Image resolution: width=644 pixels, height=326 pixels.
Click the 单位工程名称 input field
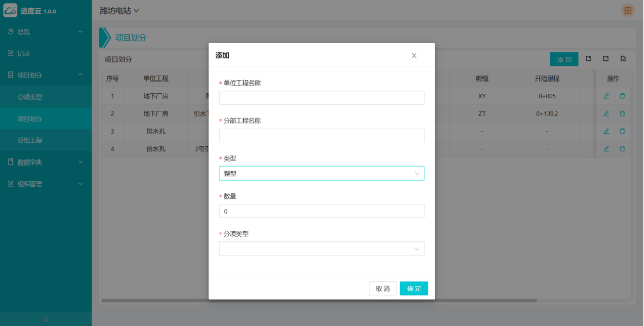pos(321,98)
